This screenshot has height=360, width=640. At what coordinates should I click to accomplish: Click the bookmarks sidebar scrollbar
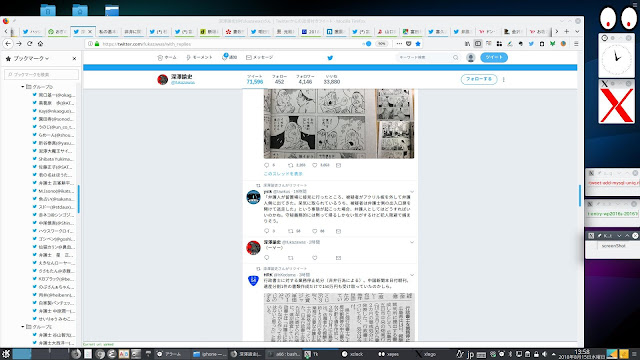tap(78, 199)
